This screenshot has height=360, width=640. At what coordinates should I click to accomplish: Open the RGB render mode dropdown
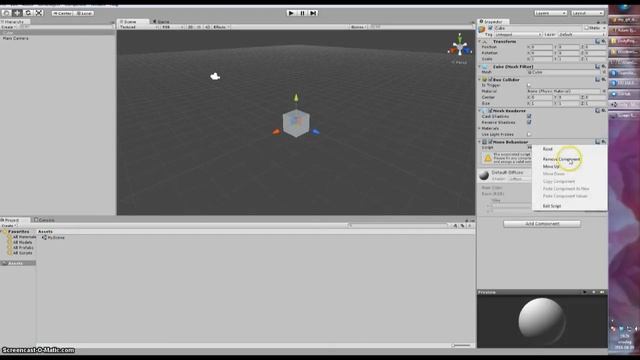pyautogui.click(x=172, y=27)
